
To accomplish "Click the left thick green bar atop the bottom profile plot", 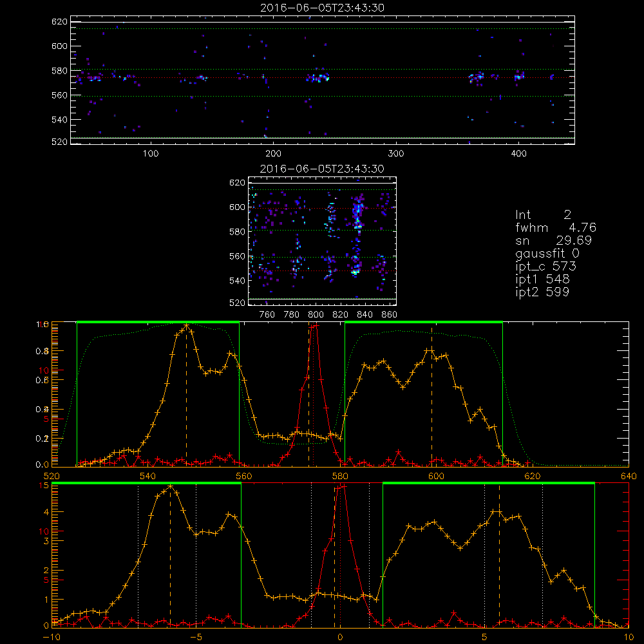I will coord(146,483).
